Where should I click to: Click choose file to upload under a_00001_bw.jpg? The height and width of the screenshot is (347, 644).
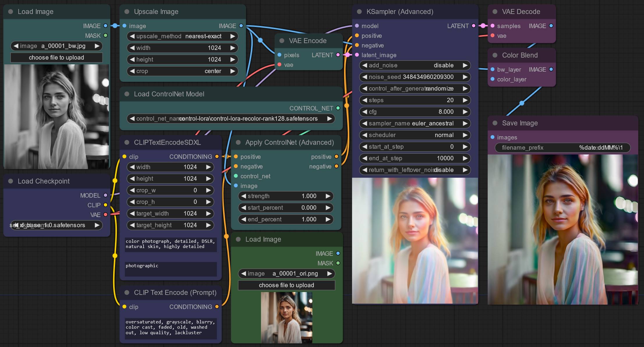click(x=56, y=58)
